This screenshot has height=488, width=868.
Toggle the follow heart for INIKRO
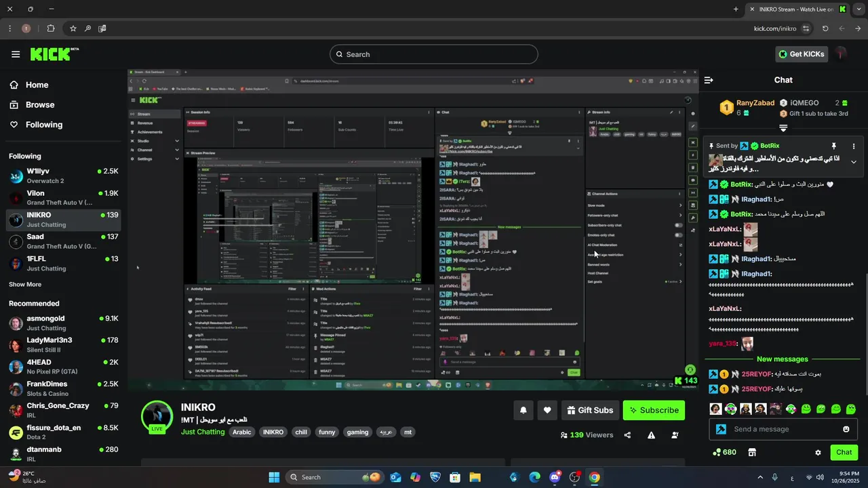tap(547, 410)
